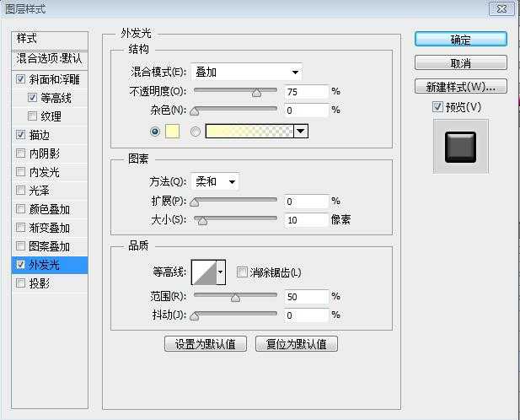520x420 pixels.
Task: Open the 描边 style settings
Action: 40,135
